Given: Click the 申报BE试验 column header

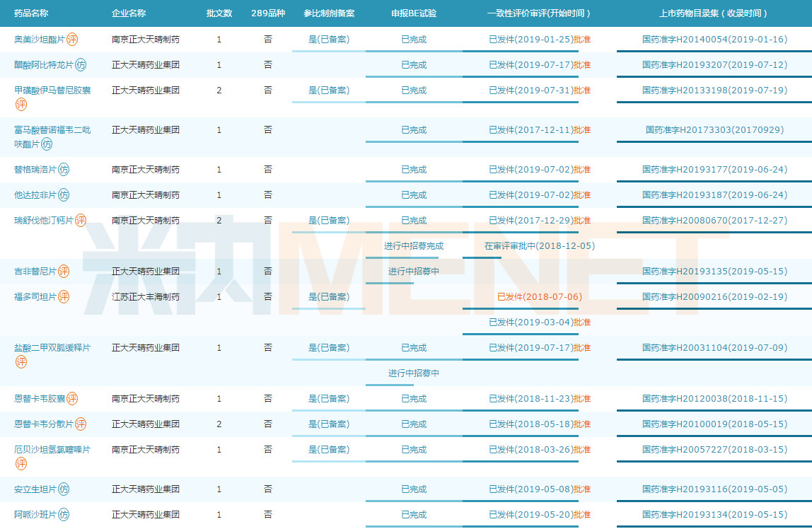Looking at the screenshot, I should [x=414, y=13].
